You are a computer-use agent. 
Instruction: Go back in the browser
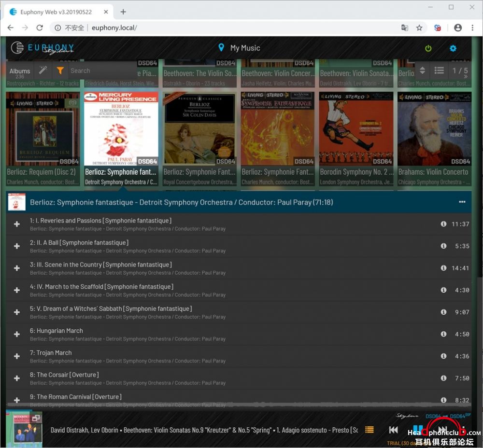11,28
